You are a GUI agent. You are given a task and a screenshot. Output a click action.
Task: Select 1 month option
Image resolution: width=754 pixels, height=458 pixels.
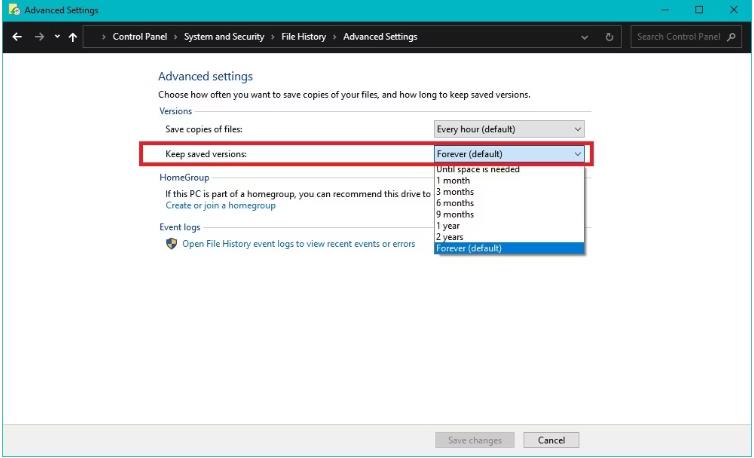[509, 180]
